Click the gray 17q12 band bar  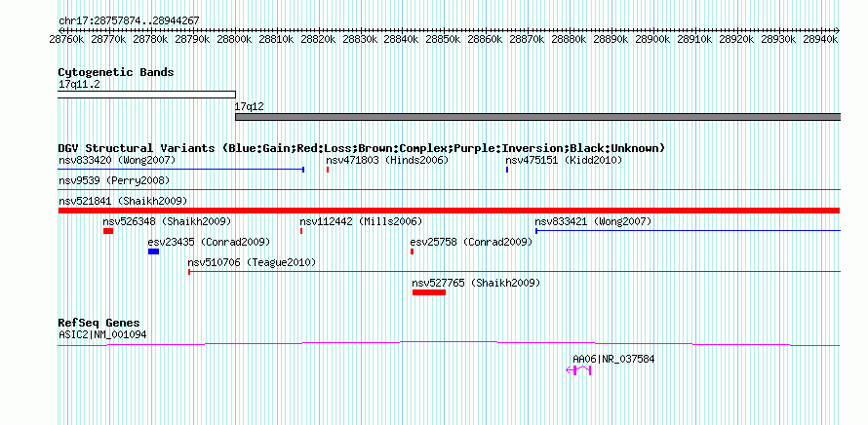coord(538,117)
